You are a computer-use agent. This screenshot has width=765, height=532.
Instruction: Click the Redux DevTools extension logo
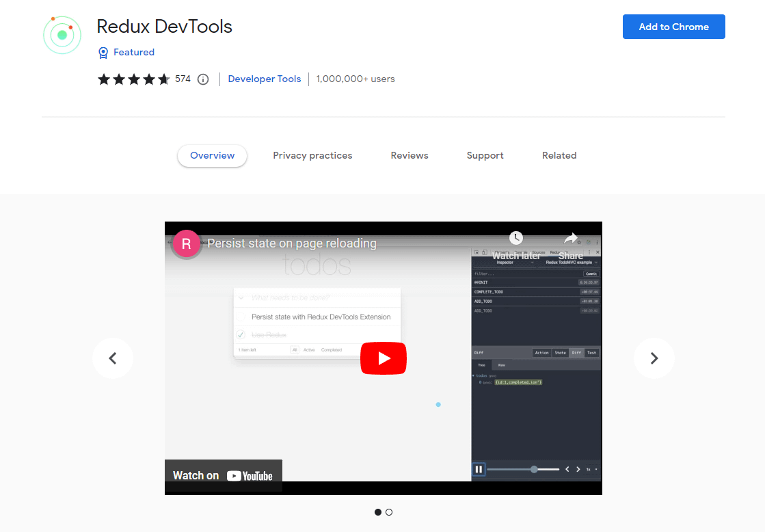point(62,35)
